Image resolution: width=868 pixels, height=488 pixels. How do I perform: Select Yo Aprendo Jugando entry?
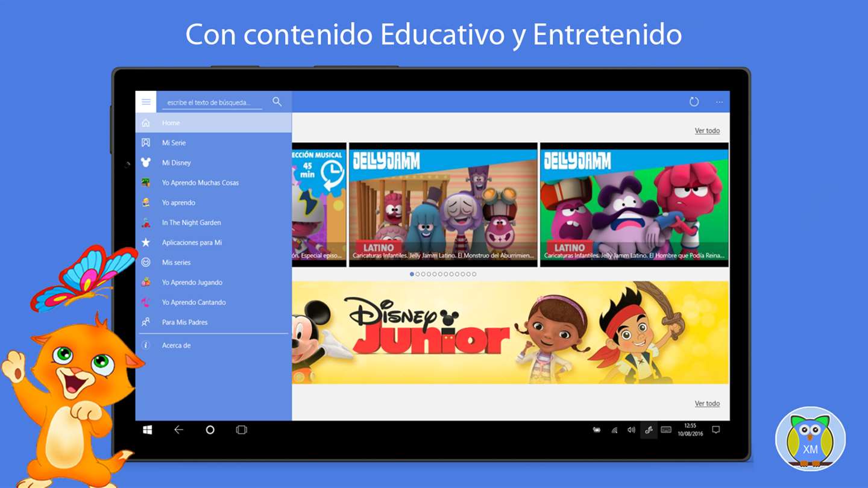point(213,282)
